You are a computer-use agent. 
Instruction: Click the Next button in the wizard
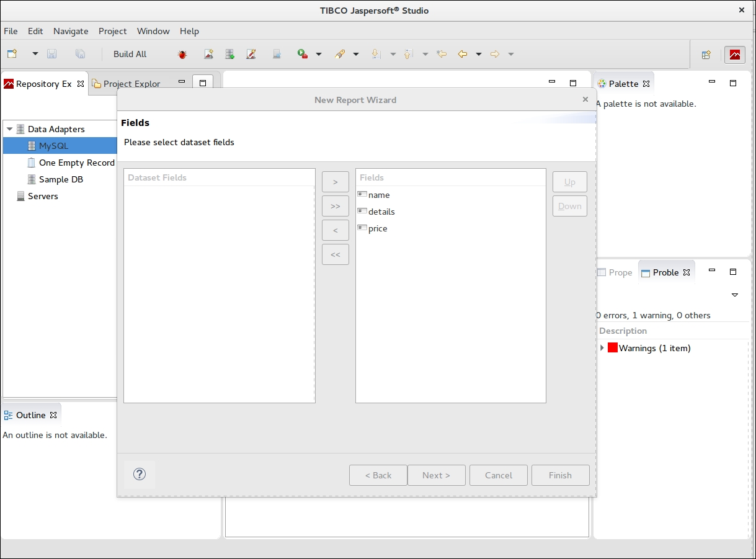click(x=437, y=475)
